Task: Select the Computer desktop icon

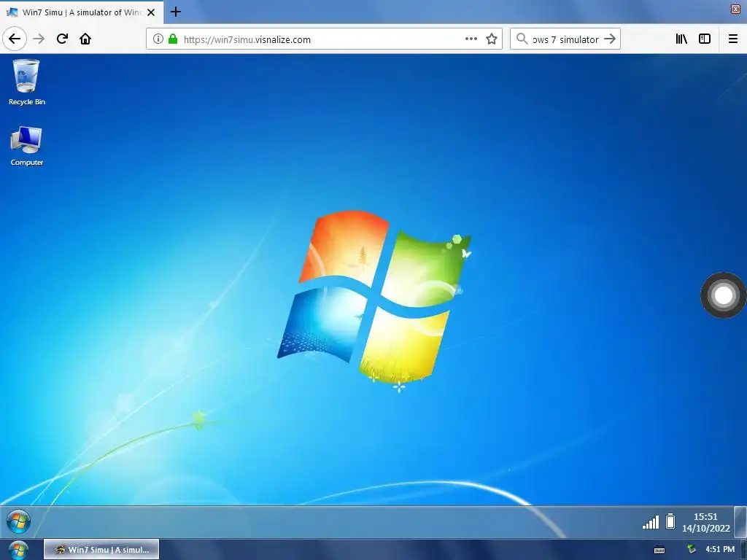Action: click(27, 146)
